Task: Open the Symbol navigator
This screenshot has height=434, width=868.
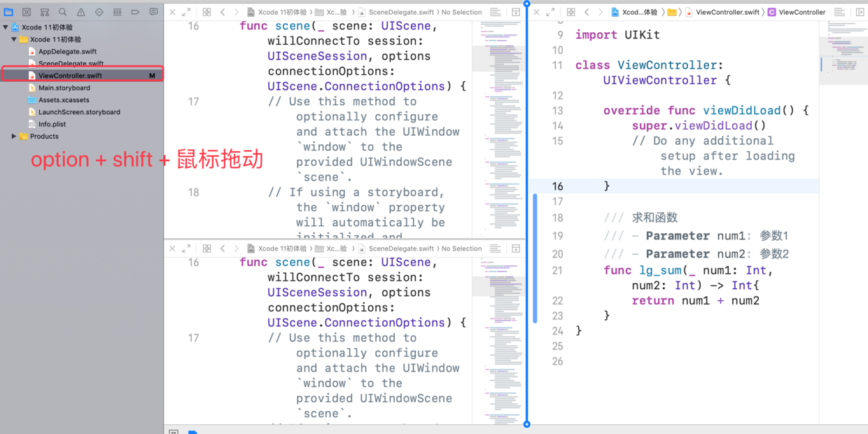Action: click(45, 12)
